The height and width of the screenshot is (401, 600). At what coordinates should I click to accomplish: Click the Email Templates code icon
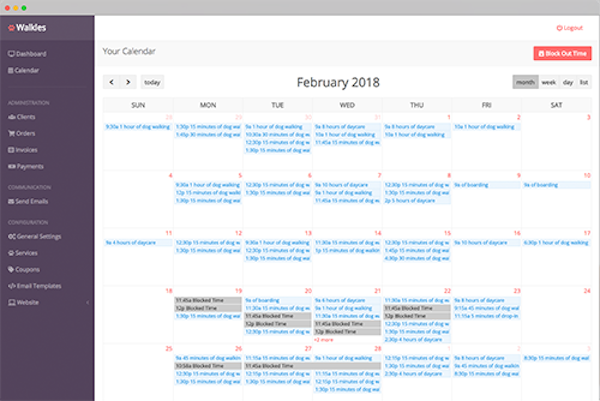(11, 286)
